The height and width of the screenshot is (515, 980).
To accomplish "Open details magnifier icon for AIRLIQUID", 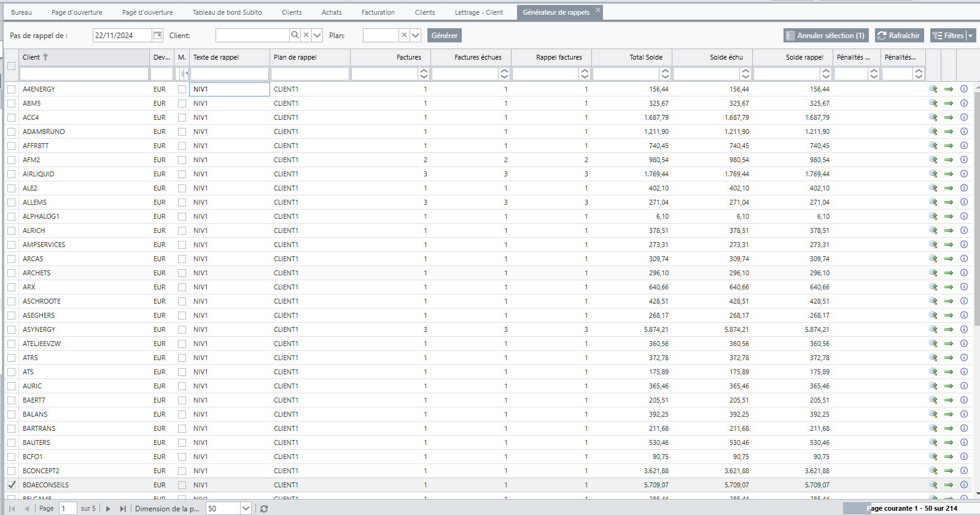I will click(x=933, y=174).
